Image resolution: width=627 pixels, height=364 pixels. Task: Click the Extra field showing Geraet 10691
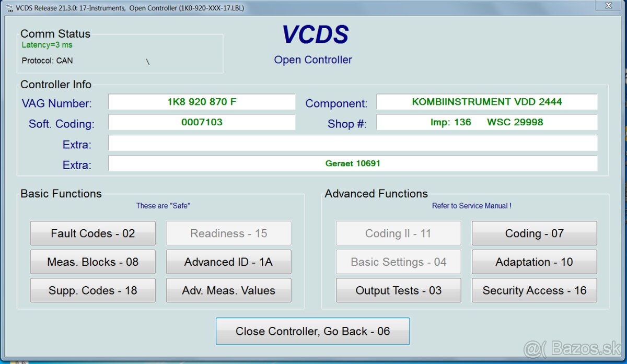pyautogui.click(x=352, y=163)
